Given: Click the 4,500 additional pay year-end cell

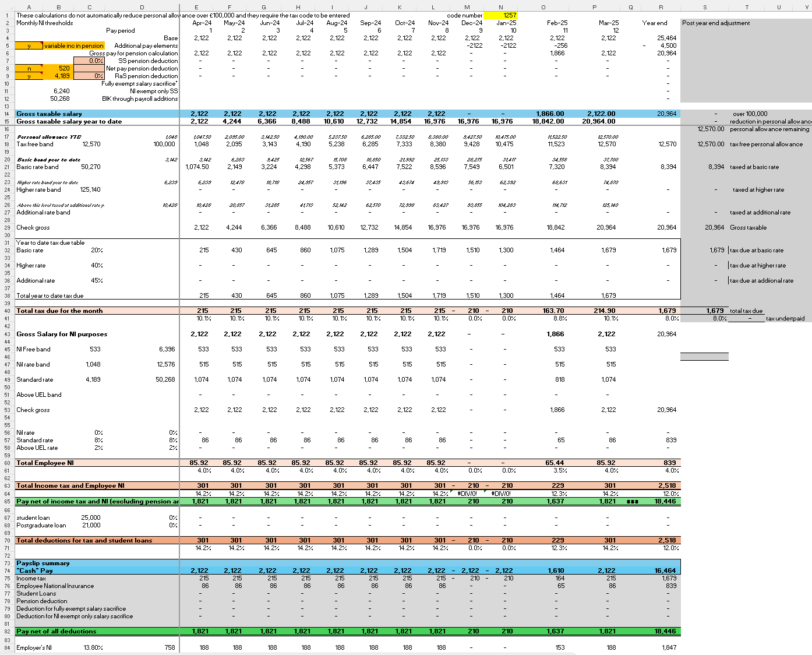Looking at the screenshot, I should coord(668,45).
